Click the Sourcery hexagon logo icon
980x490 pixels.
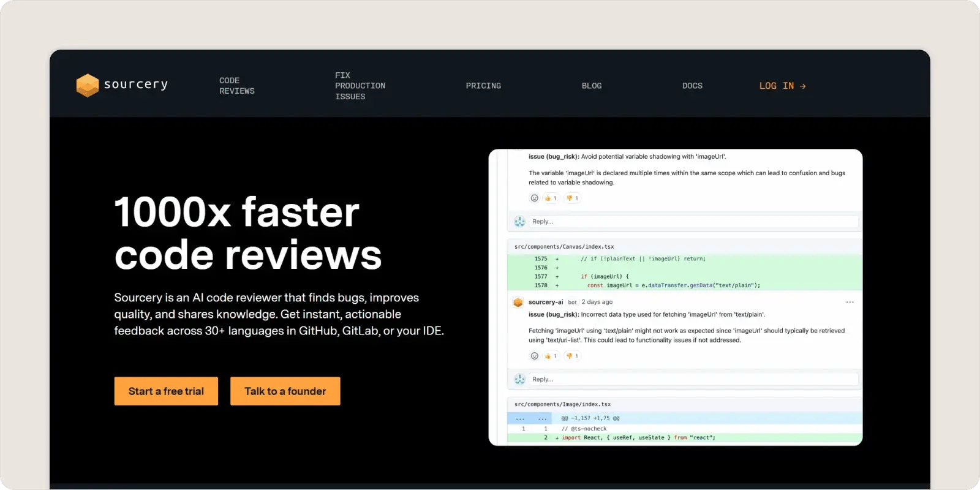[x=88, y=85]
